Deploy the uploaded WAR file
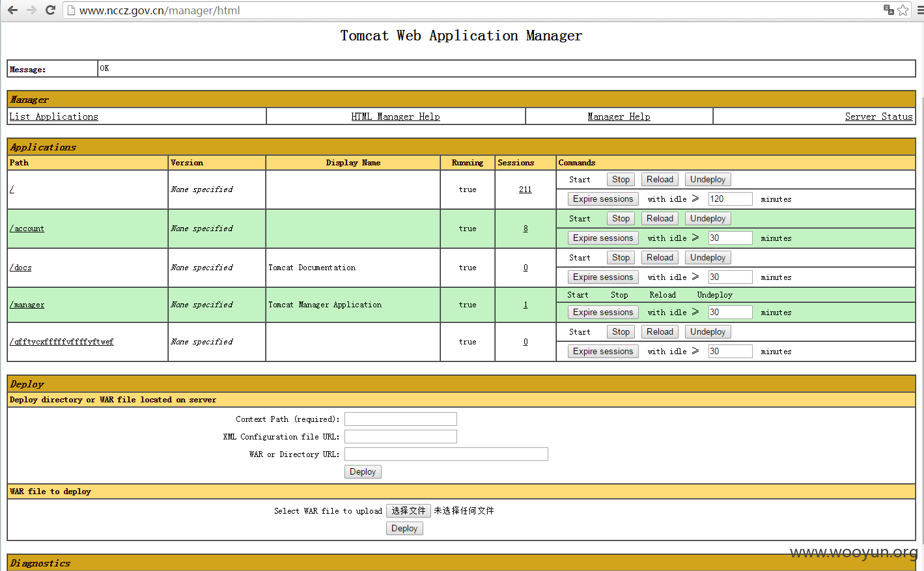 pos(404,529)
